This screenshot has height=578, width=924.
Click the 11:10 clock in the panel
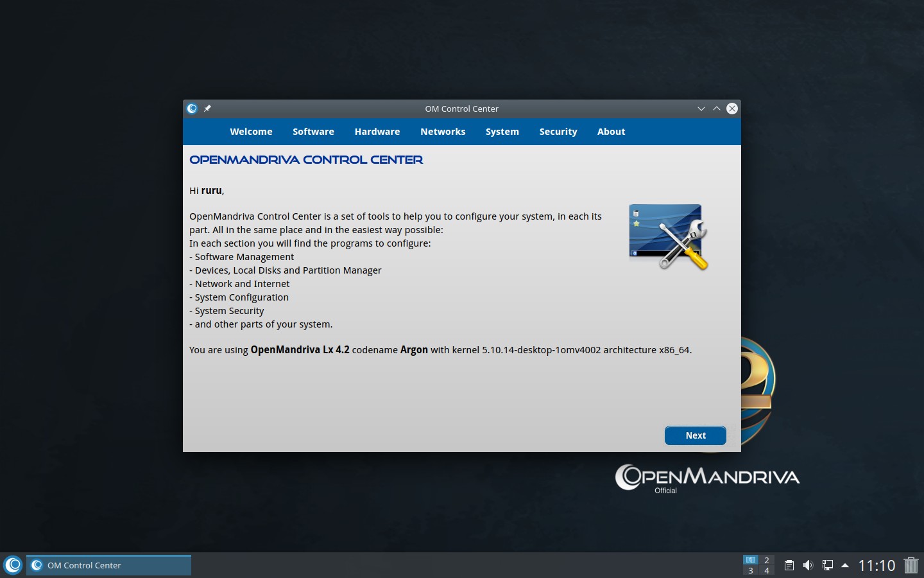(x=877, y=565)
